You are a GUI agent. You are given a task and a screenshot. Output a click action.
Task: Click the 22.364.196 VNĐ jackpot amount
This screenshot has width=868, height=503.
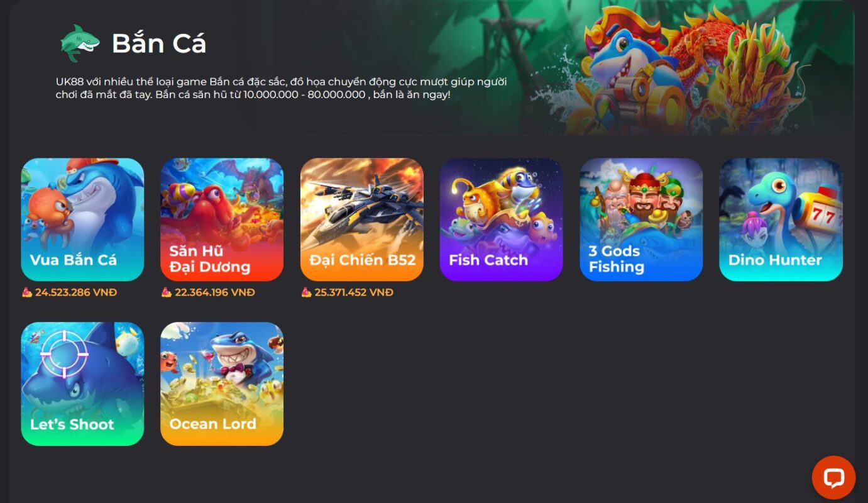215,292
